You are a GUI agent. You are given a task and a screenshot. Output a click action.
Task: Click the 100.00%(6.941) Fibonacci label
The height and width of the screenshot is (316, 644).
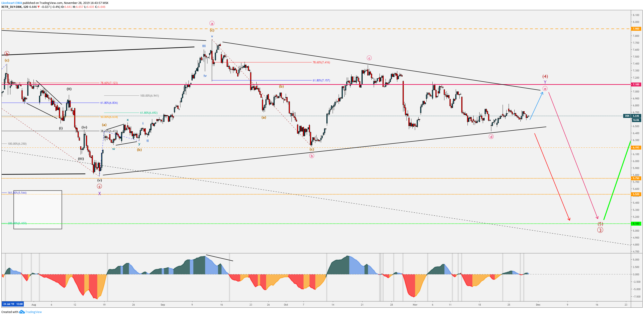pos(149,95)
